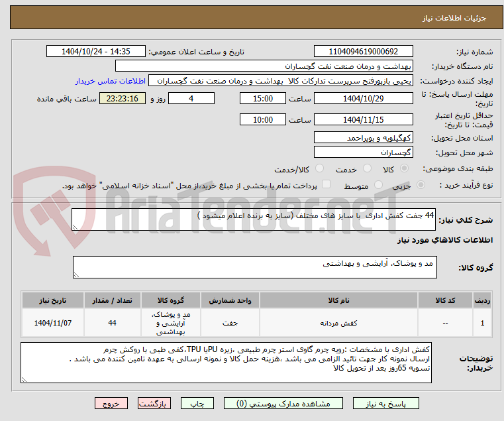Click response deadline date 1404/10/29
This screenshot has width=504, height=421.
tap(363, 98)
